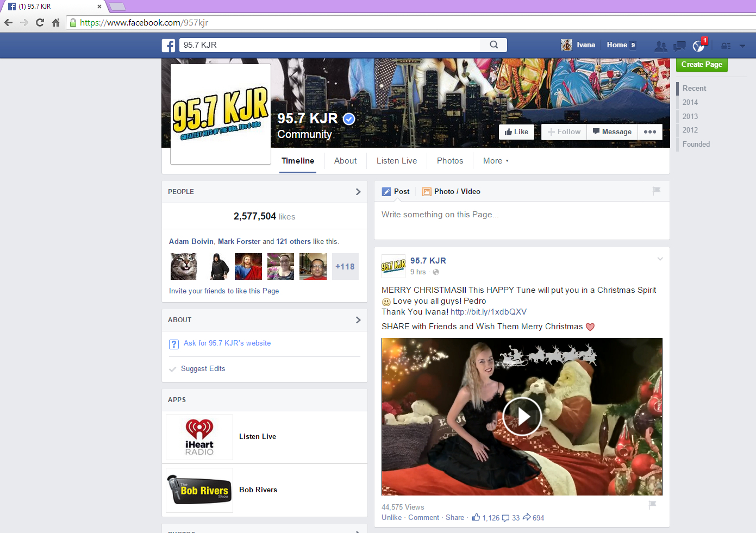The image size is (756, 533).
Task: Jump to 2012 in timeline navigator
Action: pyautogui.click(x=690, y=130)
